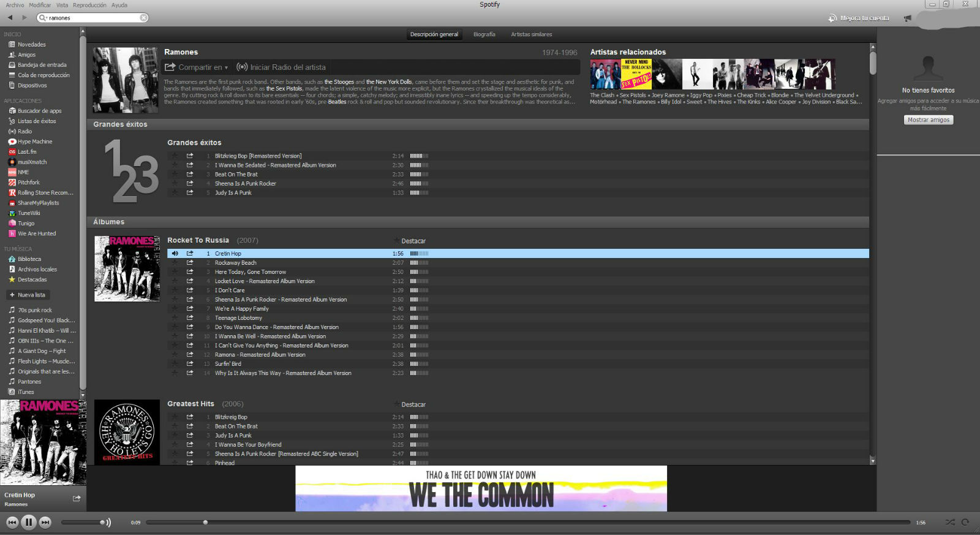The width and height of the screenshot is (980, 535).
Task: Create a new playlist with Nueva lista
Action: 28,295
